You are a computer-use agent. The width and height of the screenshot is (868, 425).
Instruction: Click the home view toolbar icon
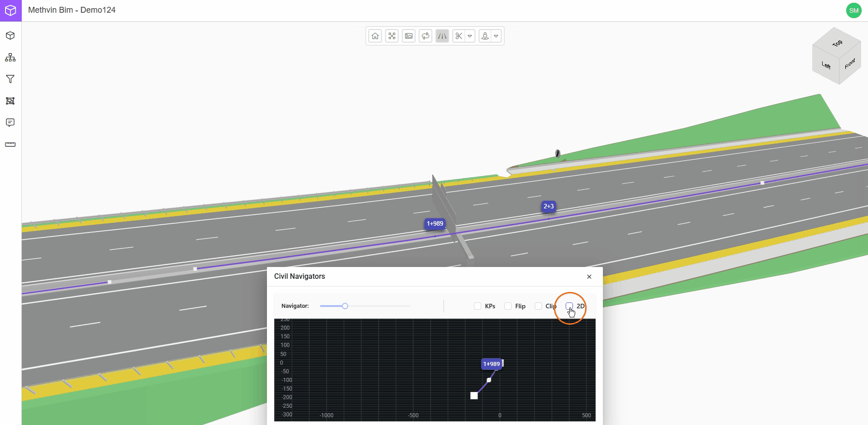point(375,36)
